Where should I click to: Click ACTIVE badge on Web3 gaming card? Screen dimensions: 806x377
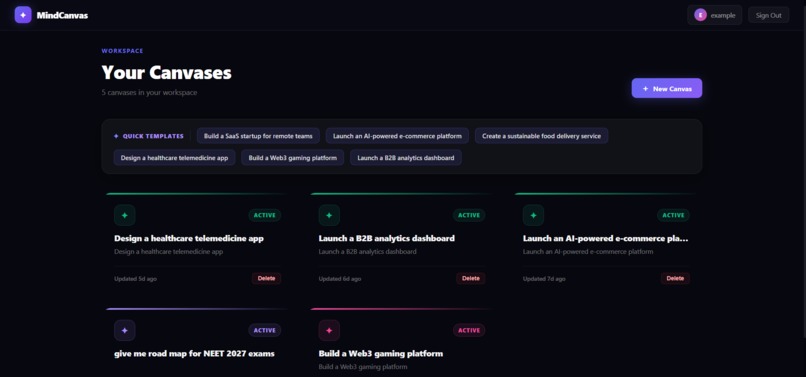[469, 331]
